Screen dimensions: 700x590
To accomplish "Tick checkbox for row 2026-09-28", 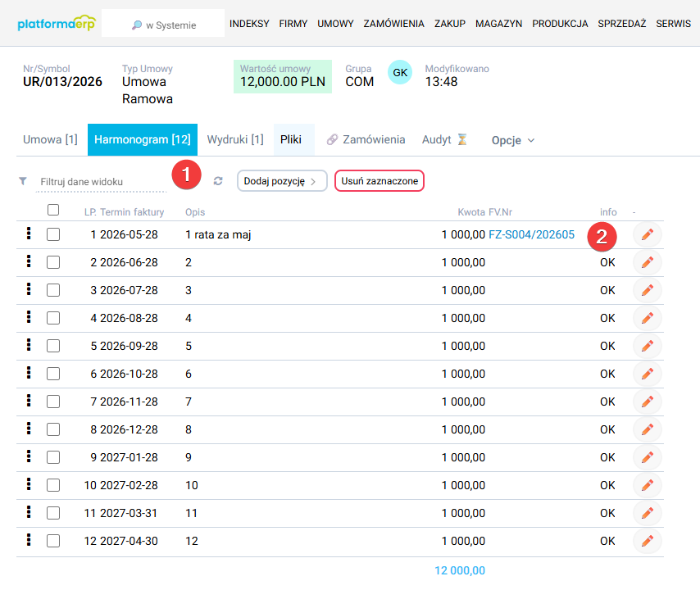I will pyautogui.click(x=53, y=346).
